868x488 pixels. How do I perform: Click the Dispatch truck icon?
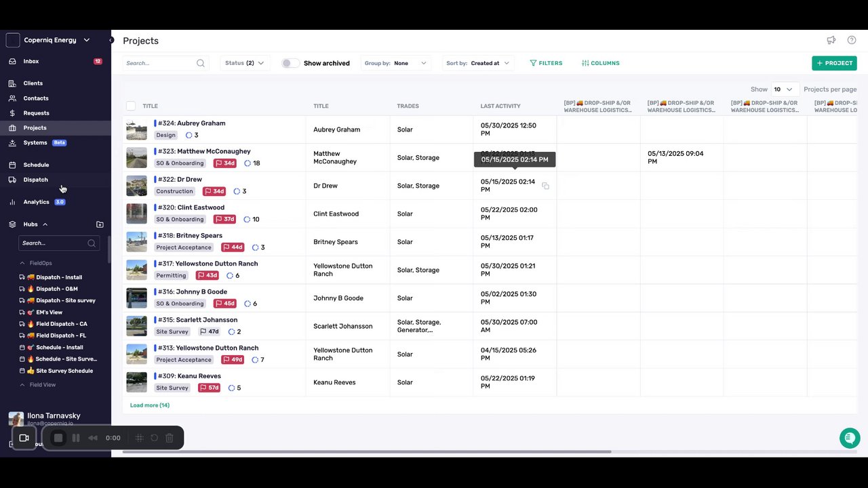click(12, 180)
